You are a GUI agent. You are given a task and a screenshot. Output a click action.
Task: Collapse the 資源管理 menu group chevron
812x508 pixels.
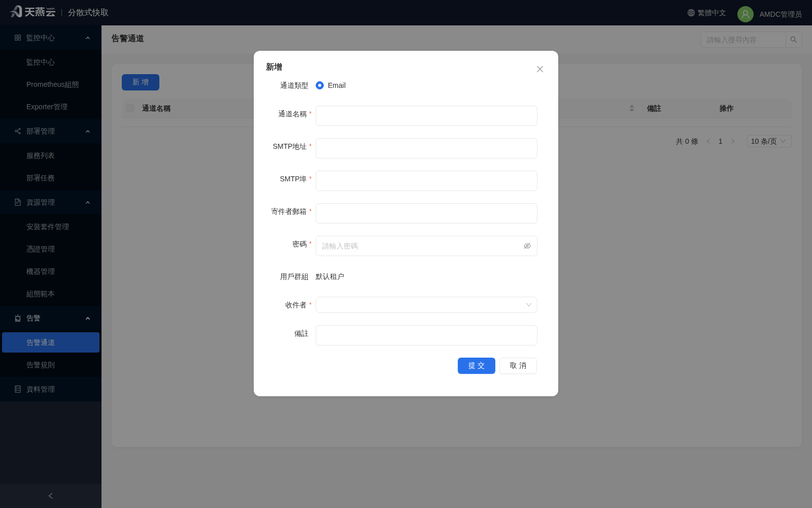[x=88, y=202]
